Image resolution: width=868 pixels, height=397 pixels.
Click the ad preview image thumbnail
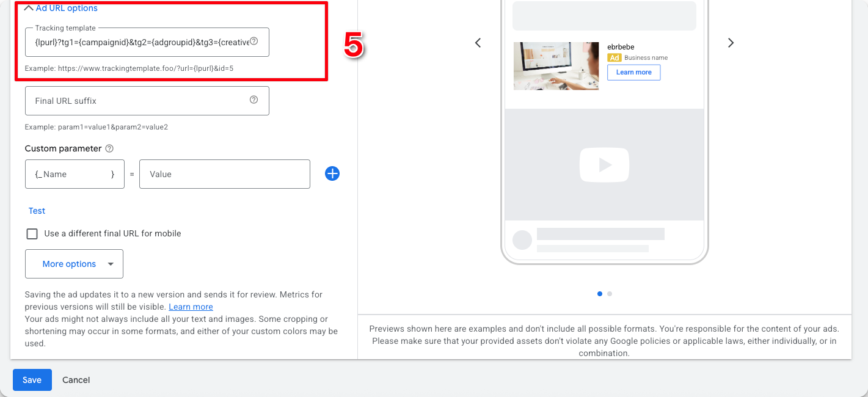(x=556, y=66)
